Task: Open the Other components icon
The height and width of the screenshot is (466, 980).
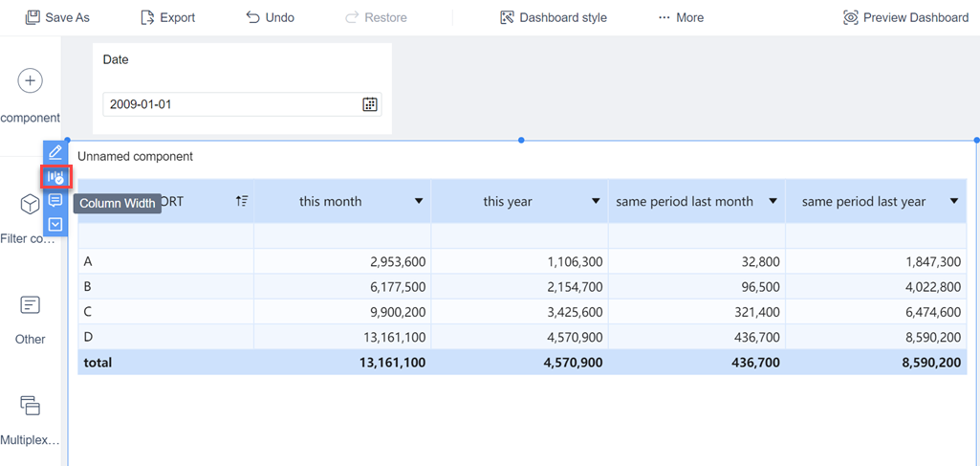Action: [30, 305]
